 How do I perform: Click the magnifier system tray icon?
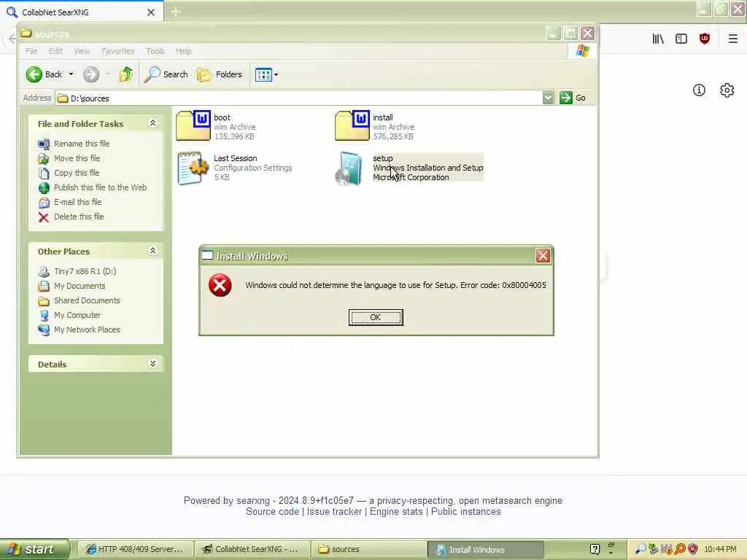640,549
